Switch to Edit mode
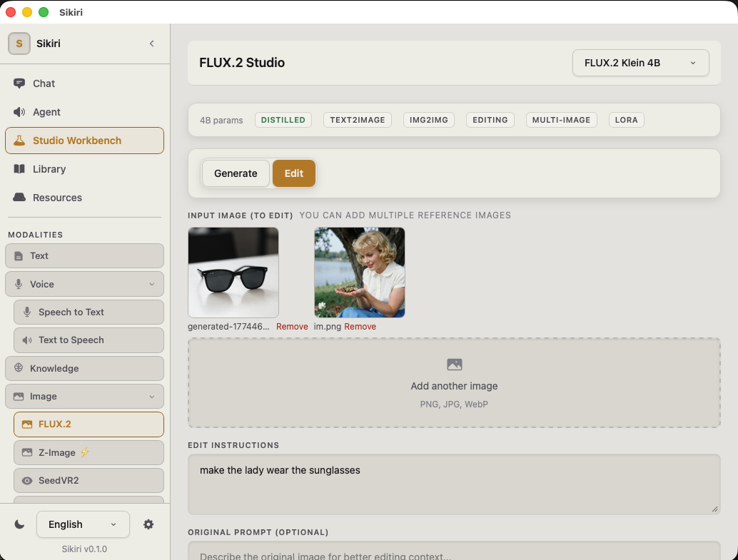 point(293,173)
